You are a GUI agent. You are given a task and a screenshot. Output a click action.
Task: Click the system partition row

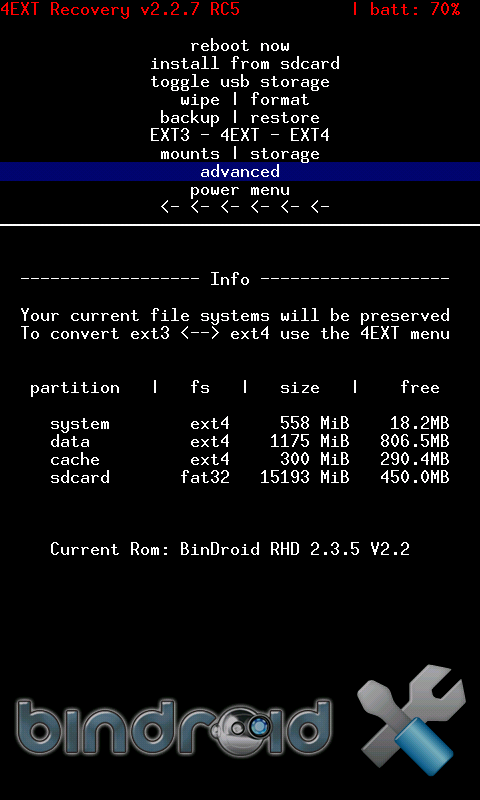[x=249, y=423]
